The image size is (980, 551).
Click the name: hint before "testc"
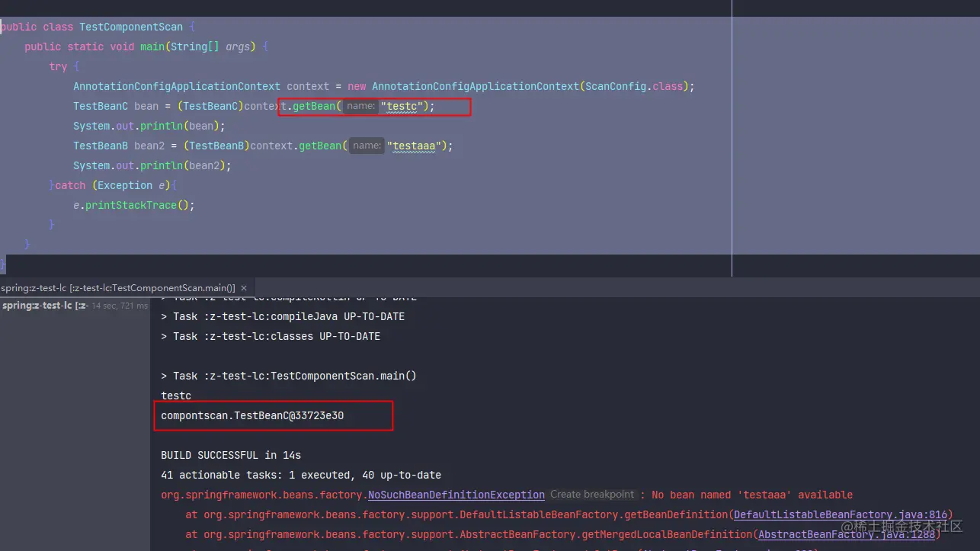coord(360,106)
